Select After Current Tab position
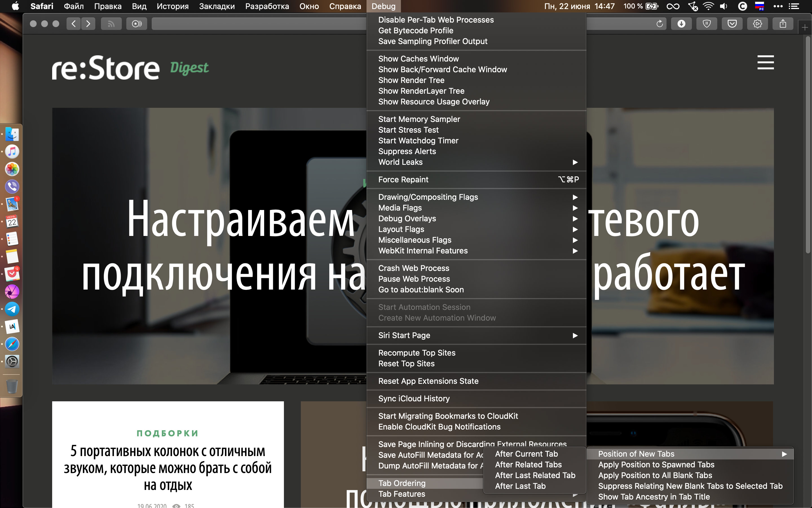This screenshot has width=812, height=508. 535,454
